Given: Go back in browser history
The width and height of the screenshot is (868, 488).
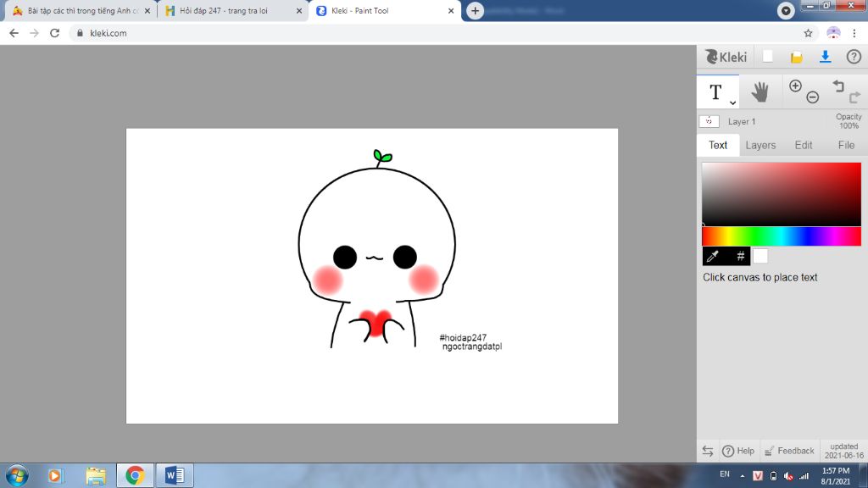Looking at the screenshot, I should (14, 33).
